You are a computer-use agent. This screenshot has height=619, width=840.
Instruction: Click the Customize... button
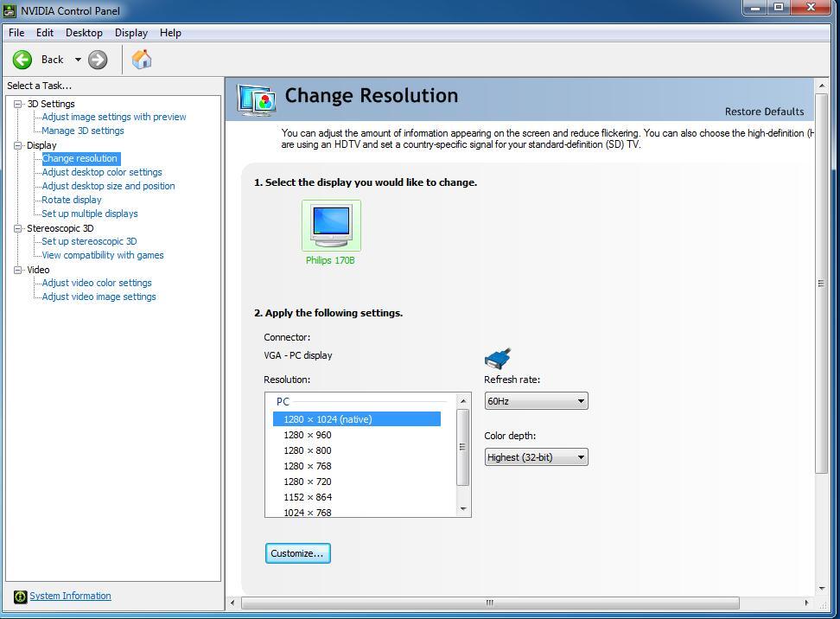coord(298,553)
